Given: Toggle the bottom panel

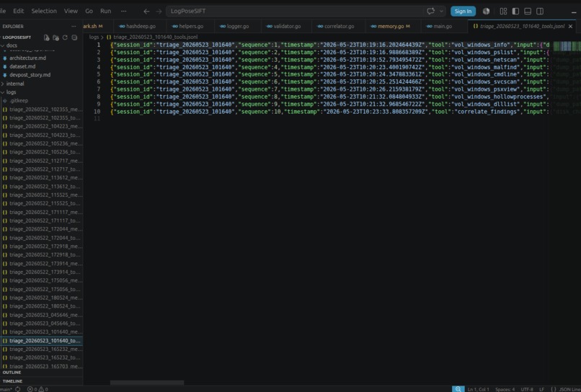Looking at the screenshot, I should pyautogui.click(x=528, y=11).
